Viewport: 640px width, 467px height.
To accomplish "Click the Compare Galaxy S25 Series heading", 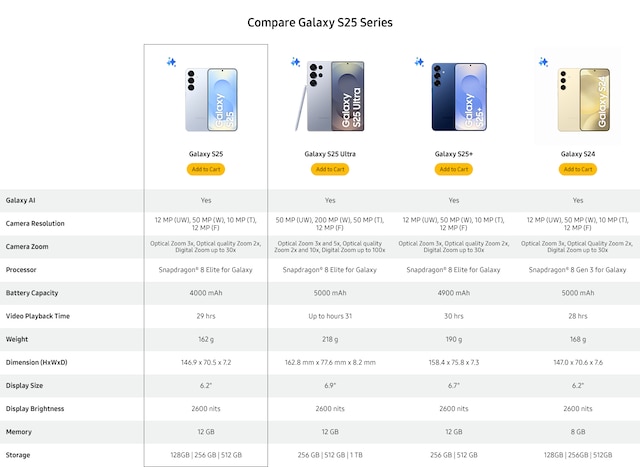I will click(320, 21).
